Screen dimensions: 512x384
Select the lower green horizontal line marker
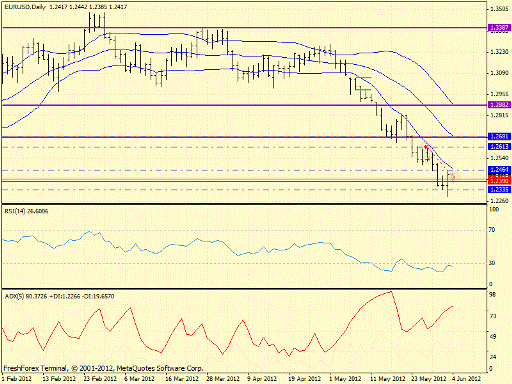[363, 89]
